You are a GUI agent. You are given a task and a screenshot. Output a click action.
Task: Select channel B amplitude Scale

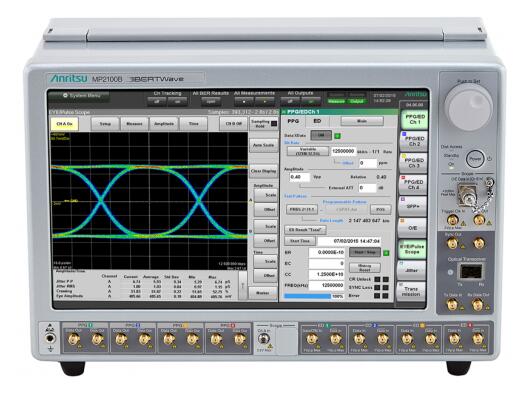266,226
